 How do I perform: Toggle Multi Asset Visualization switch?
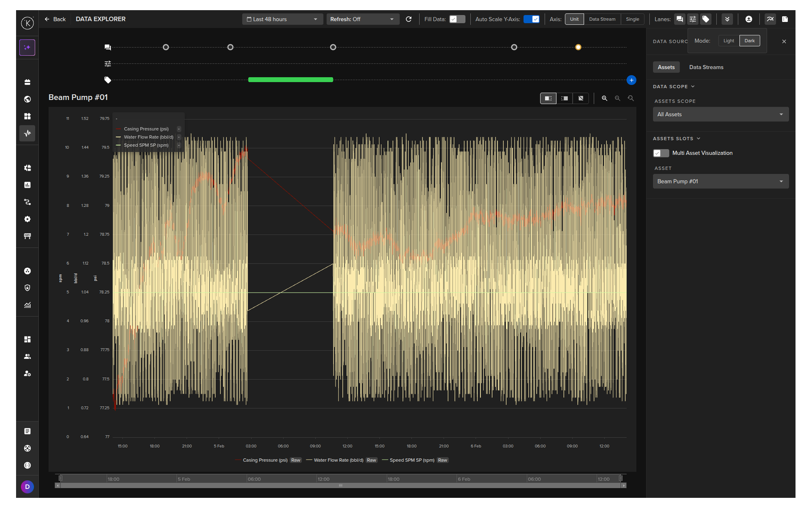[661, 153]
